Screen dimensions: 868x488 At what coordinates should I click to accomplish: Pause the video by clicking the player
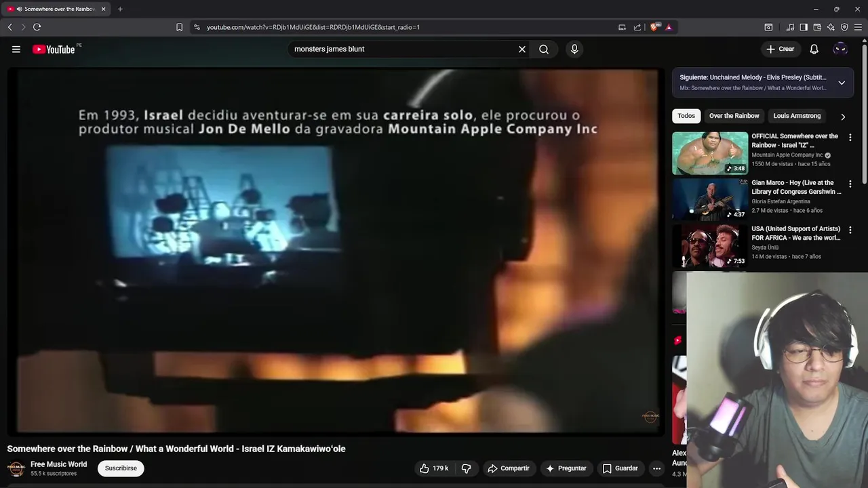[x=336, y=251]
